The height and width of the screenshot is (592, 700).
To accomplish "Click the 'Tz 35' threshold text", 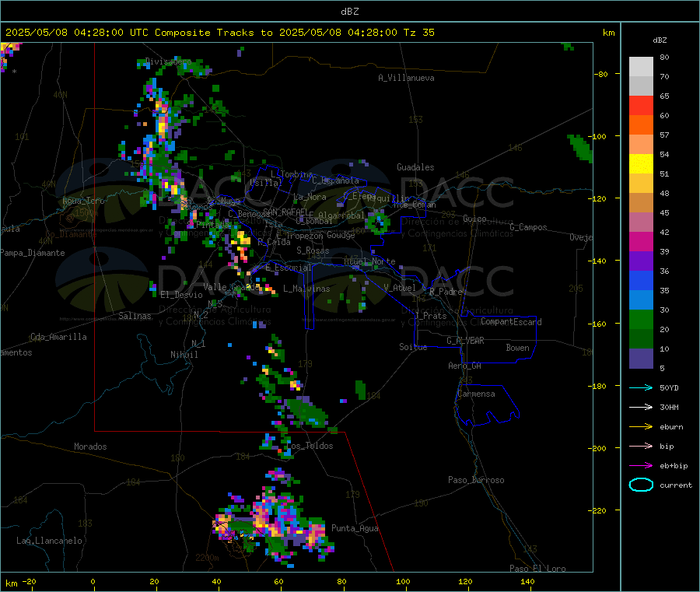I will click(x=418, y=33).
